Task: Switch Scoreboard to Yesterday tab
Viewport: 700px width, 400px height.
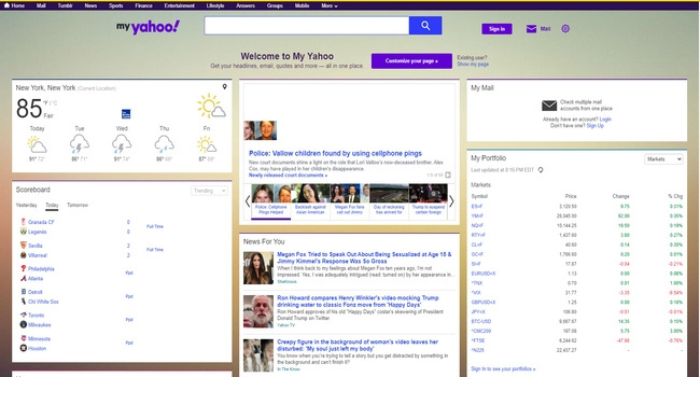Action: [x=26, y=205]
